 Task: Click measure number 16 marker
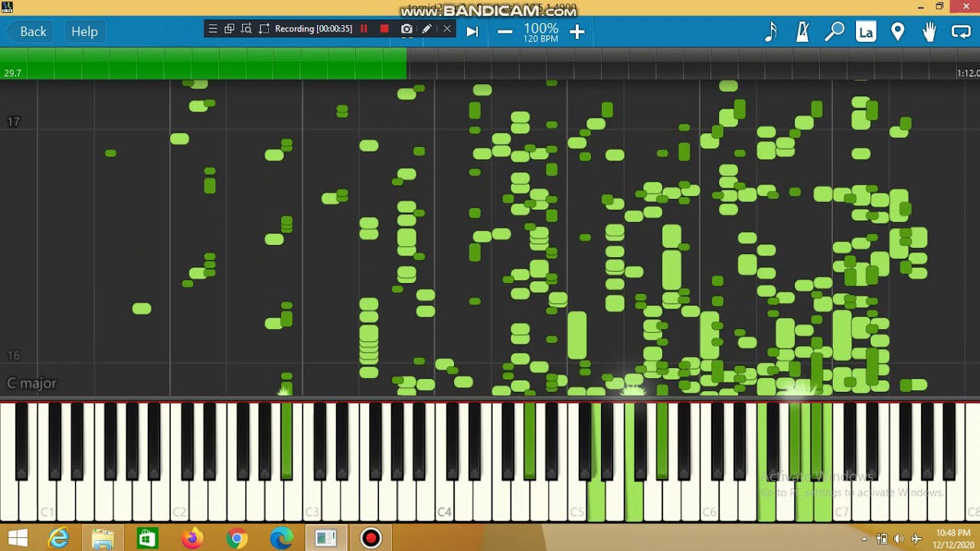[13, 355]
